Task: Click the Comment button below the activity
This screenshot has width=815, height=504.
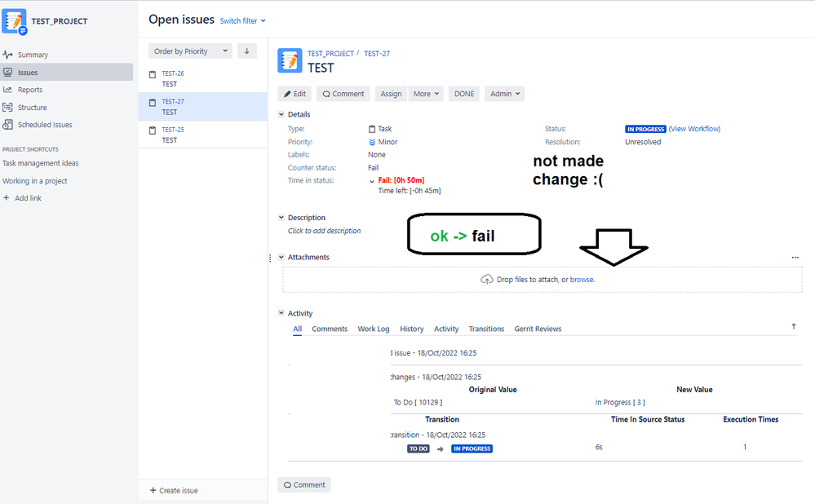Action: point(304,484)
